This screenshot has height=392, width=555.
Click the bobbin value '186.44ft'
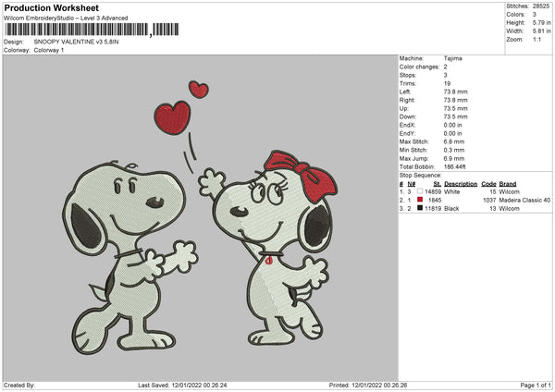(x=455, y=167)
